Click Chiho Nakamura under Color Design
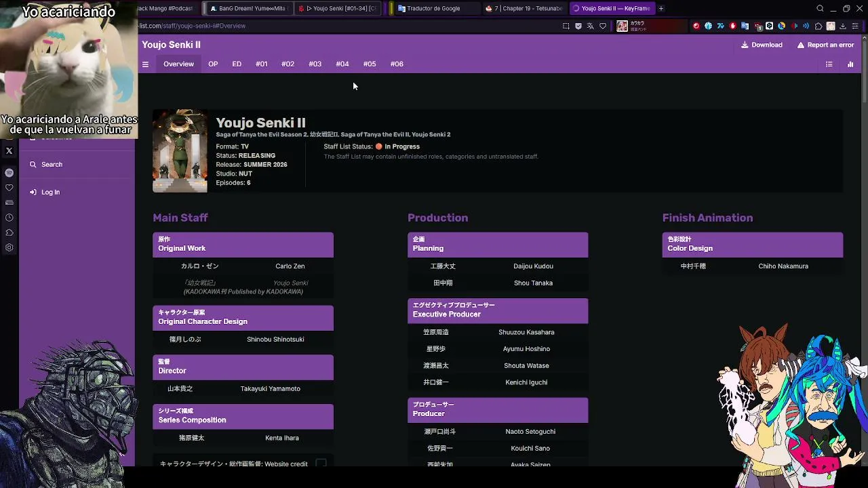 click(x=783, y=266)
